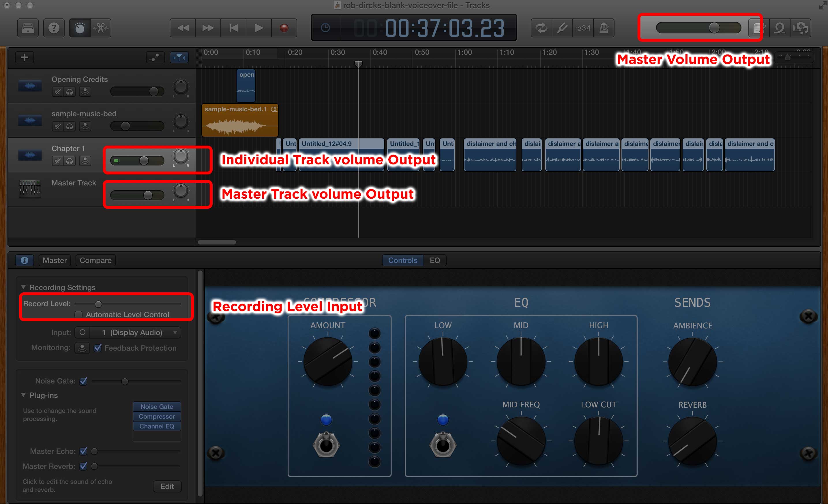Toggle the Smart Controls knob button
The image size is (828, 504).
(x=80, y=28)
